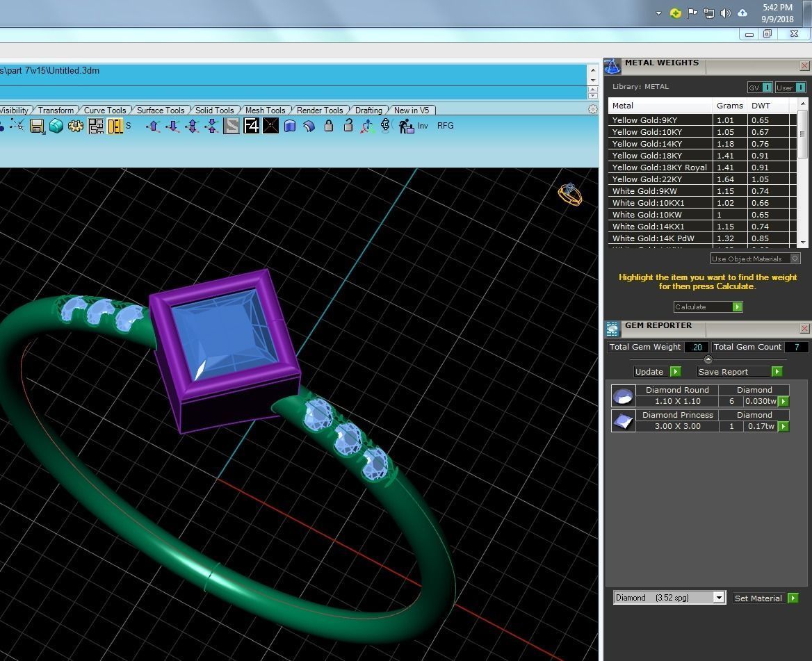Click the blue curved surface icon
This screenshot has height=661, width=812.
click(x=309, y=126)
